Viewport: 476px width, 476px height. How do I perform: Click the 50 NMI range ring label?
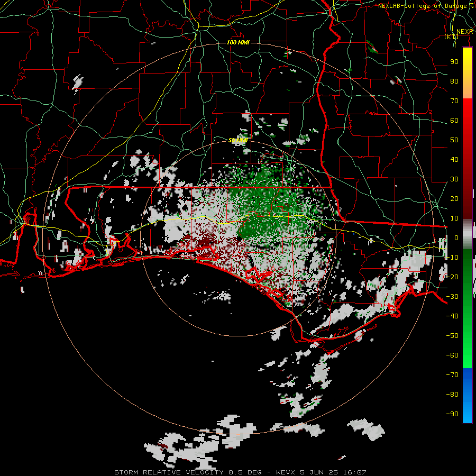point(238,140)
